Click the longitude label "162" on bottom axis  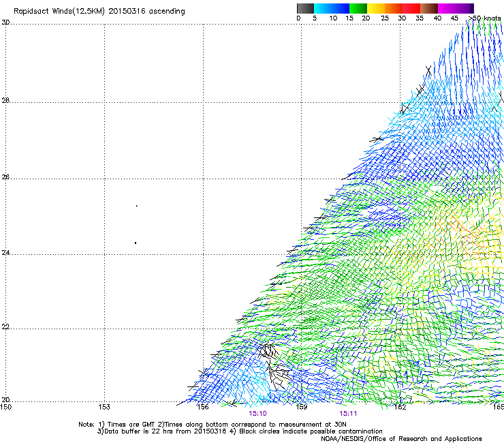tap(400, 408)
